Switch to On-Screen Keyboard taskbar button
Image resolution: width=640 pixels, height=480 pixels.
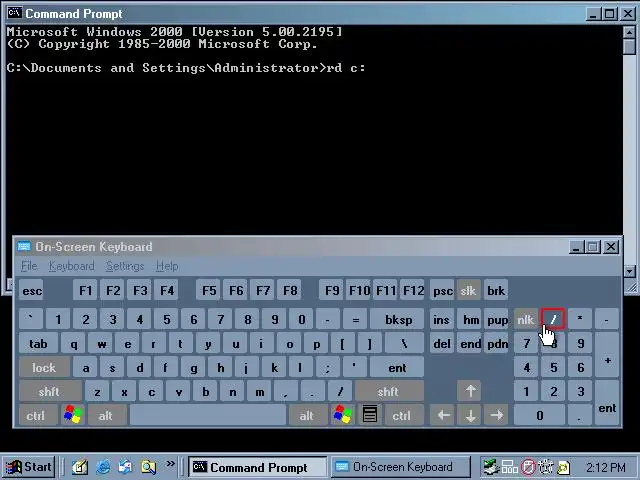pyautogui.click(x=400, y=467)
